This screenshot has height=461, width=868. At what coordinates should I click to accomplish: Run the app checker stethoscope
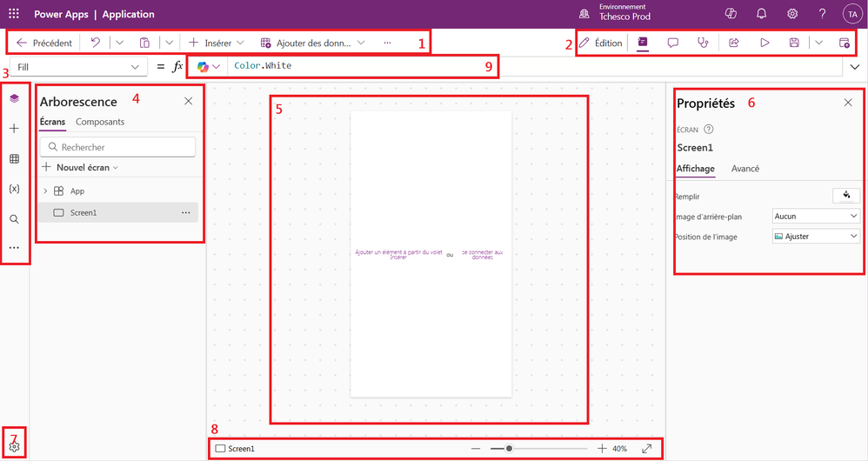(703, 43)
